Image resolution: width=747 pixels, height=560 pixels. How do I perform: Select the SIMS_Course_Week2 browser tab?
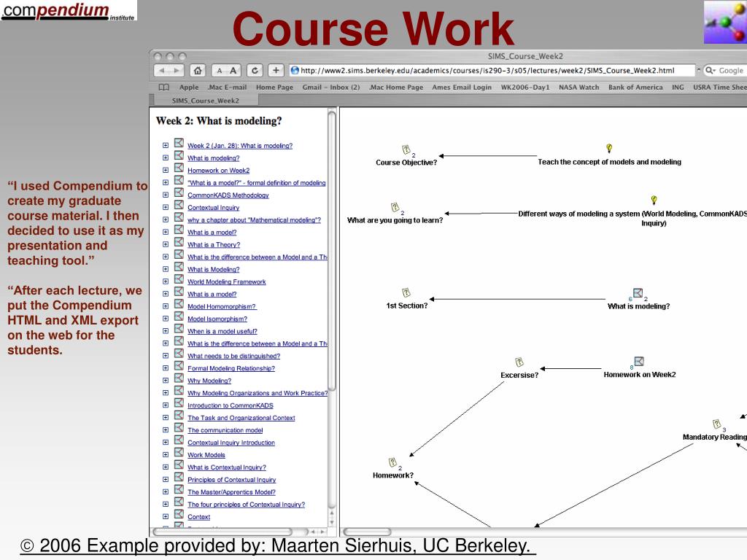pos(206,101)
